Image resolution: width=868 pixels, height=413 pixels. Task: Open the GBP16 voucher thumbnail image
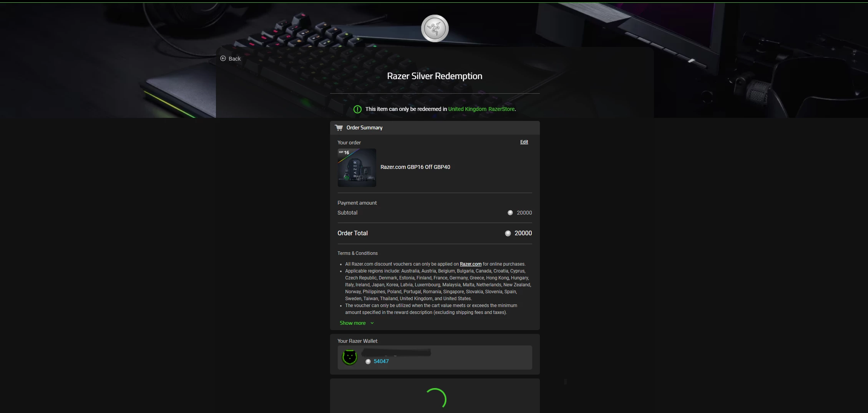357,168
